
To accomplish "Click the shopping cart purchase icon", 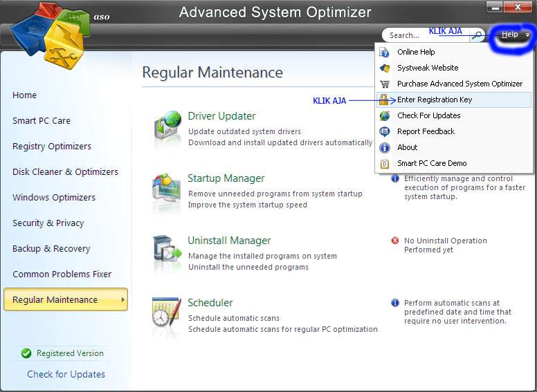I will coord(385,84).
